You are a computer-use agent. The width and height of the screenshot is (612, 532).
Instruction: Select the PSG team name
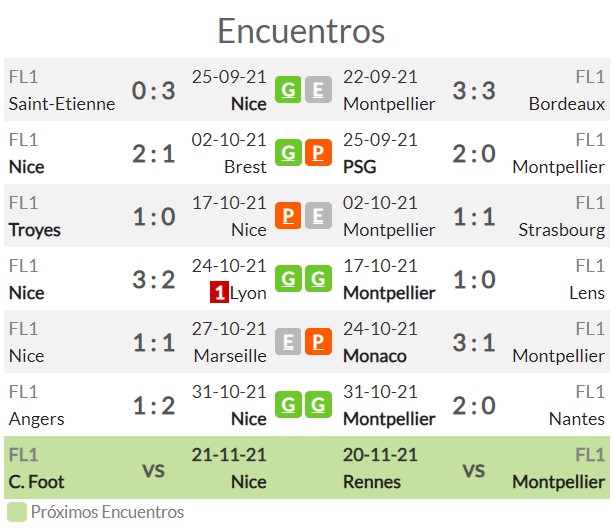(359, 167)
